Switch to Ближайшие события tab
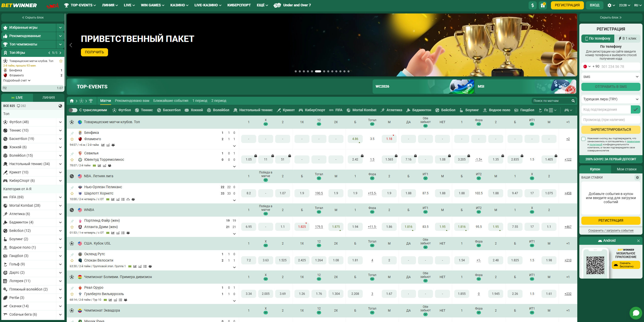644x322 pixels. click(171, 101)
